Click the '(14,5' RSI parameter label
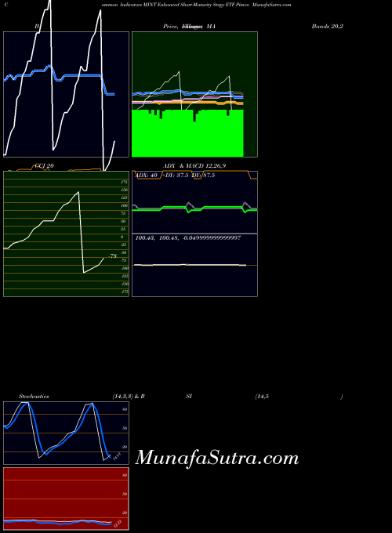 point(262,397)
